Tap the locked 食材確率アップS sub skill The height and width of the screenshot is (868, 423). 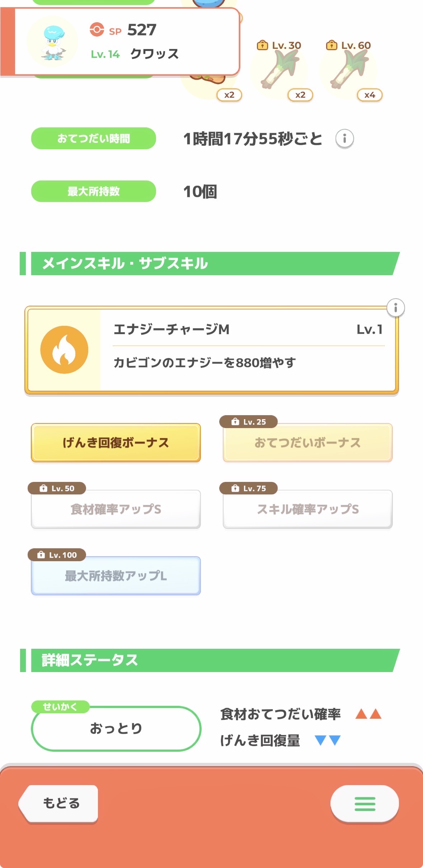[x=116, y=509]
